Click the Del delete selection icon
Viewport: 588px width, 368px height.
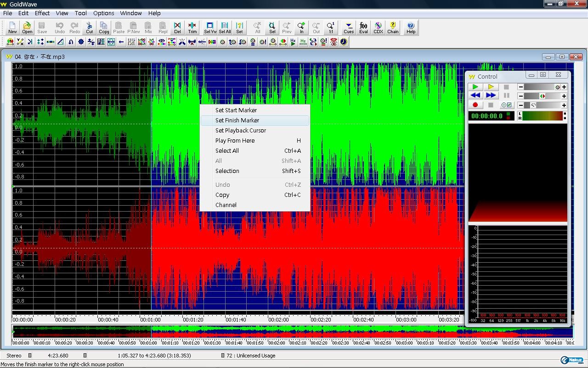(x=177, y=28)
